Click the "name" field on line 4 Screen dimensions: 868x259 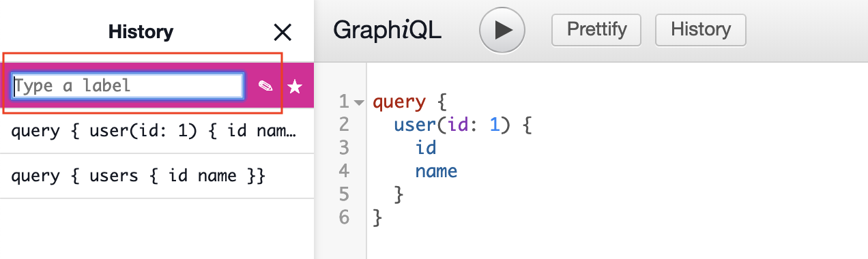tap(436, 170)
